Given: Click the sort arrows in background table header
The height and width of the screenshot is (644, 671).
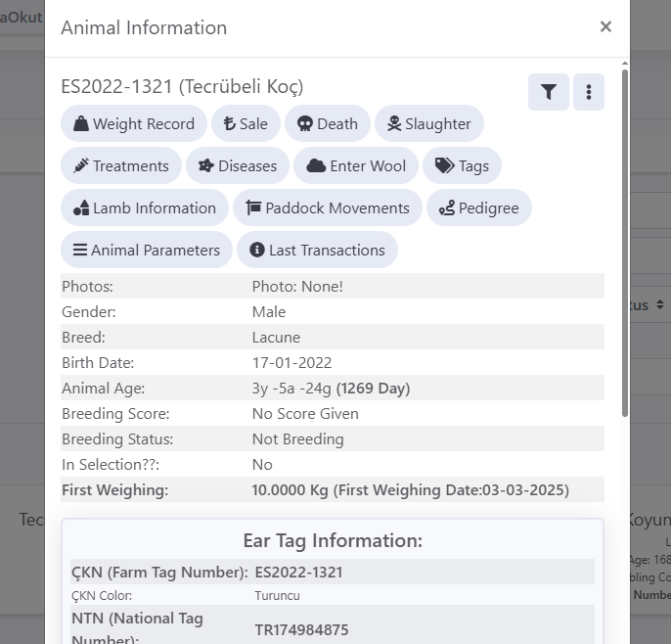Looking at the screenshot, I should coord(660,305).
